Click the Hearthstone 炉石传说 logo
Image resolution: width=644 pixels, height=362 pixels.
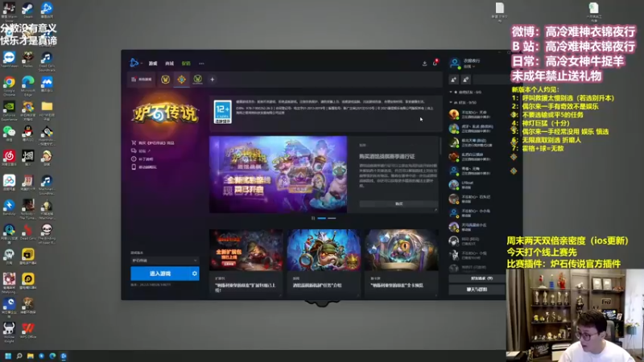(165, 113)
